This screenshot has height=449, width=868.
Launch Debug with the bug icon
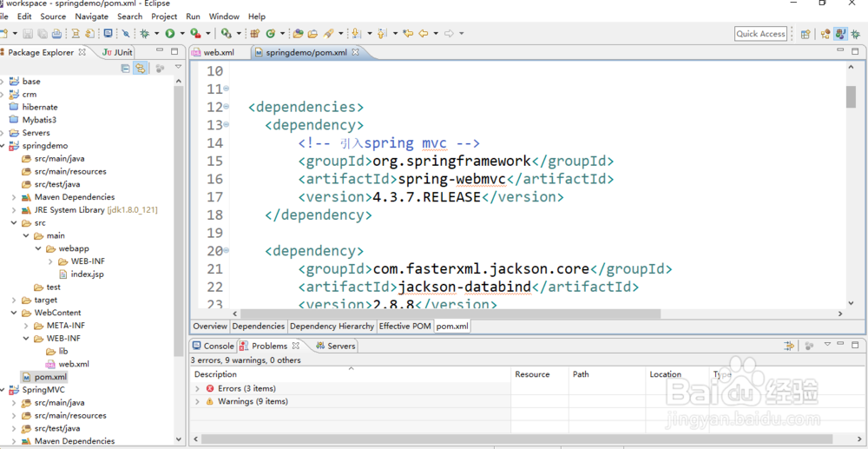pyautogui.click(x=144, y=34)
